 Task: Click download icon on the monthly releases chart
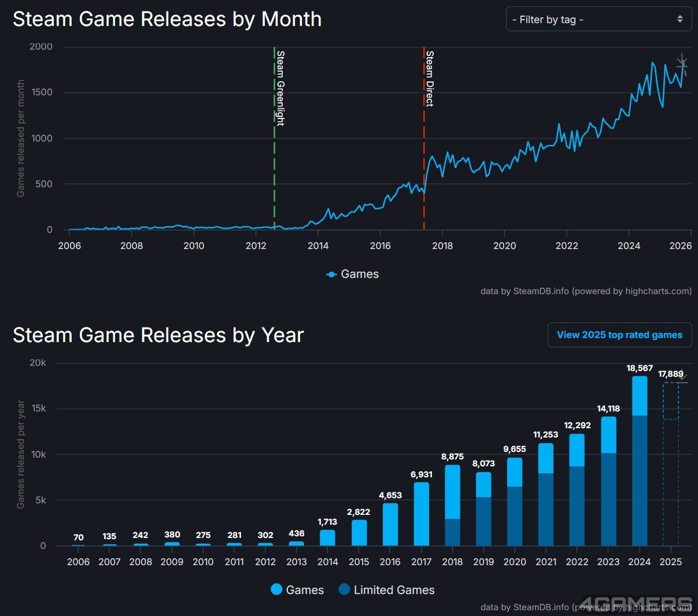(x=682, y=62)
